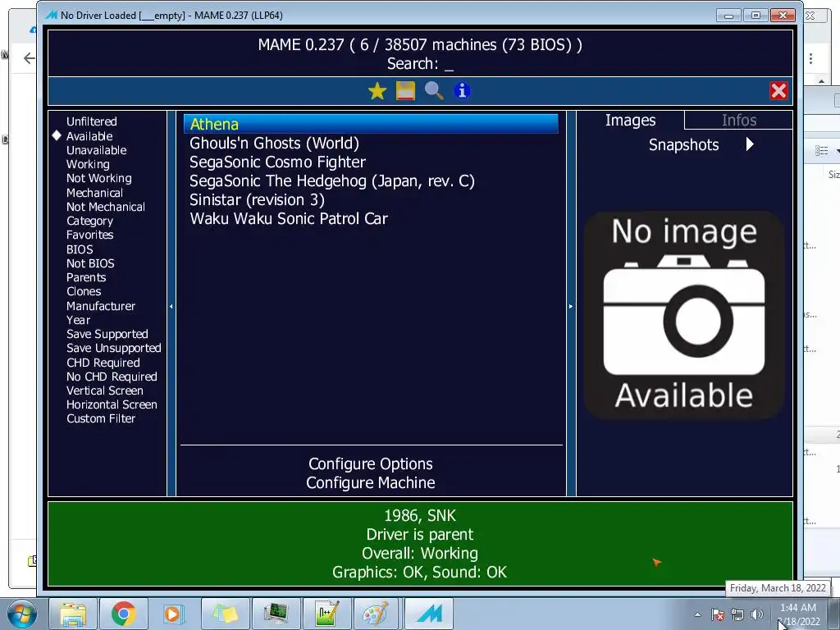Select Ghouls'n Ghosts (World)
The width and height of the screenshot is (840, 630).
(371, 144)
